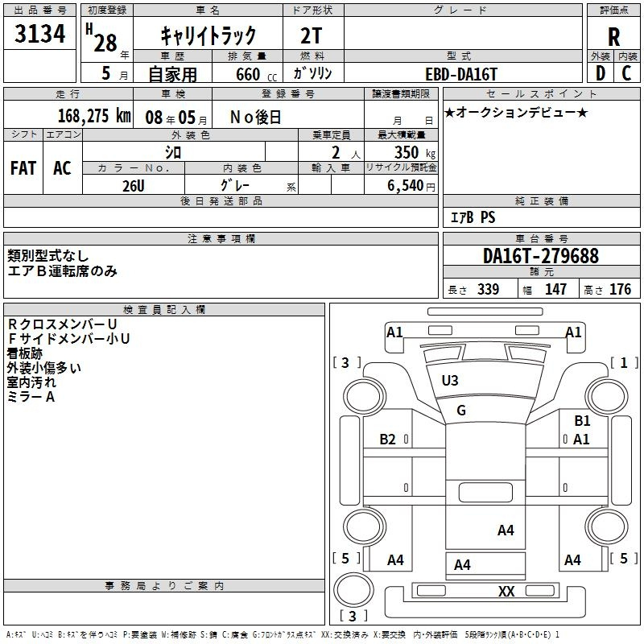Click the B2 mark on left door
The width and height of the screenshot is (644, 644).
click(387, 440)
